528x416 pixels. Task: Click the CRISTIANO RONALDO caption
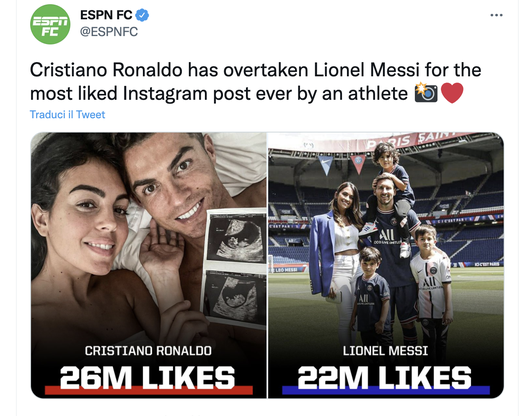click(148, 351)
